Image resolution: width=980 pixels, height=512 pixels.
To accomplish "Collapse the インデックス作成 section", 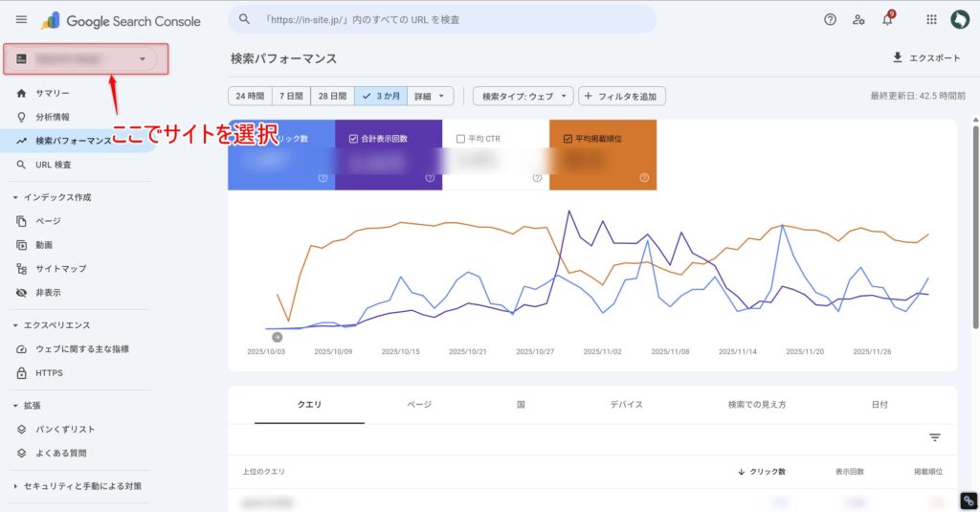I will pos(53,197).
